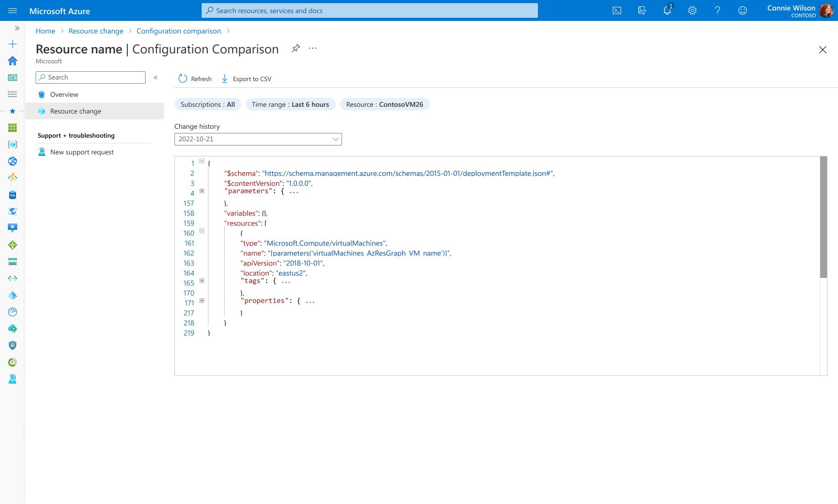Click the code editor vertical scrollbar
This screenshot has height=504, width=838.
coord(823,217)
